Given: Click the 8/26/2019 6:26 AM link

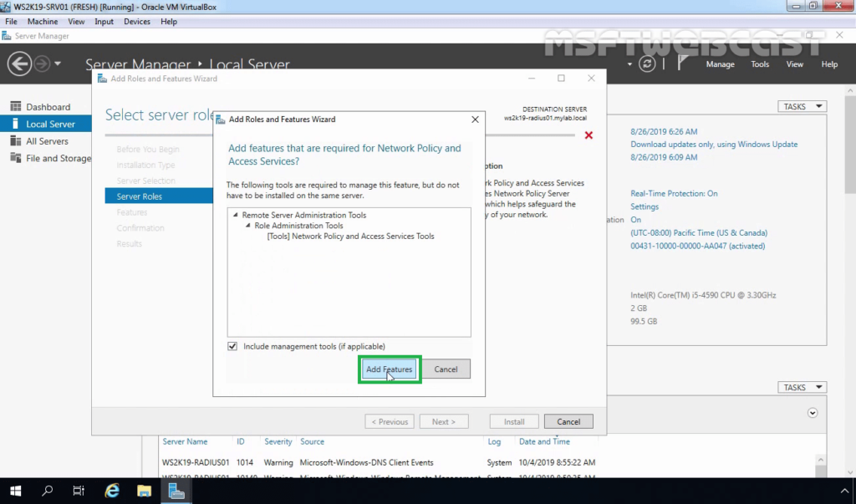Looking at the screenshot, I should point(664,131).
